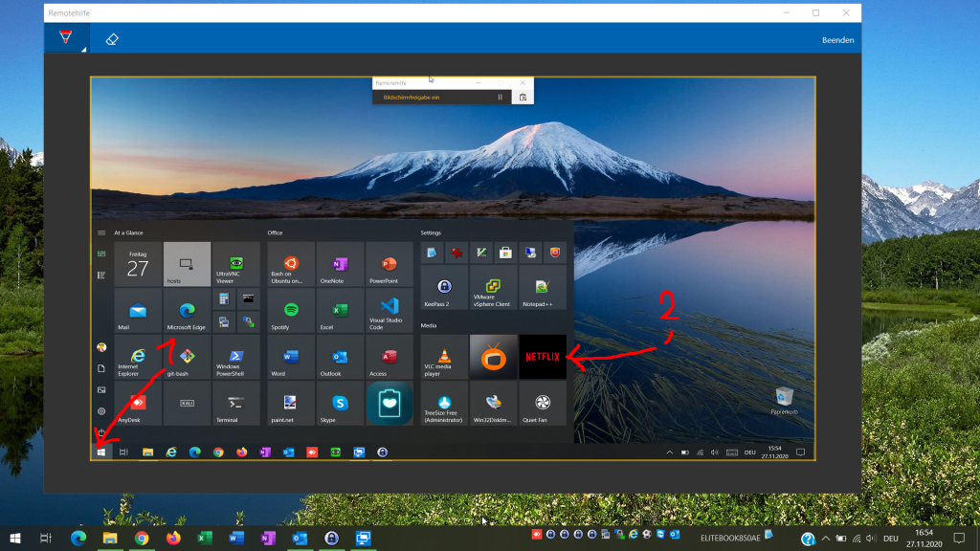The width and height of the screenshot is (980, 551).
Task: Toggle the remote Start menu with the Start button
Action: [x=103, y=452]
